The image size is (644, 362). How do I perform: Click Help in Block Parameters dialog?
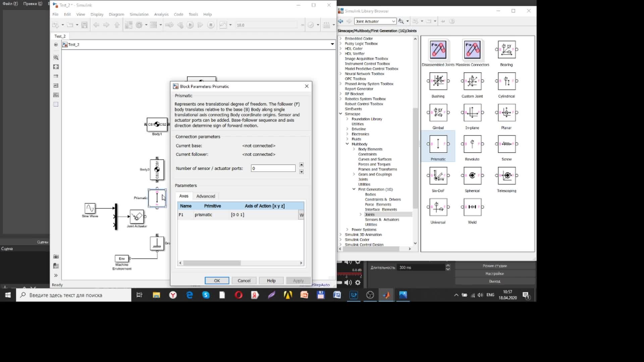(271, 281)
